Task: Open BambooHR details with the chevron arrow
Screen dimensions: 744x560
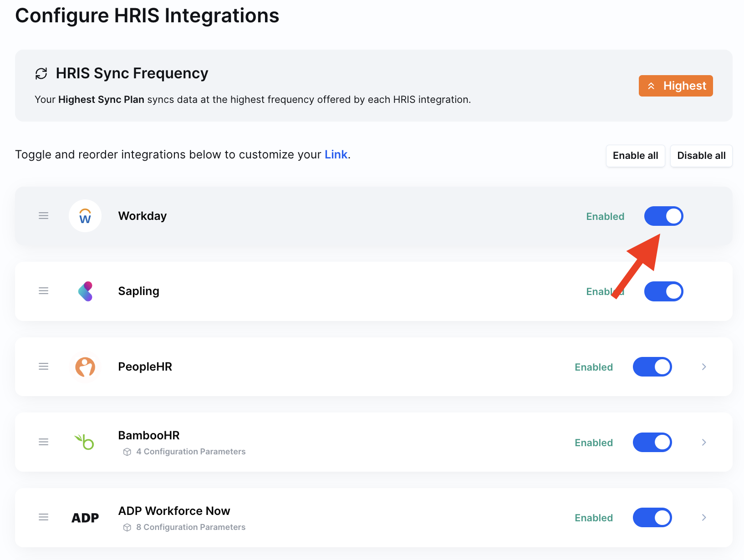Action: (704, 443)
